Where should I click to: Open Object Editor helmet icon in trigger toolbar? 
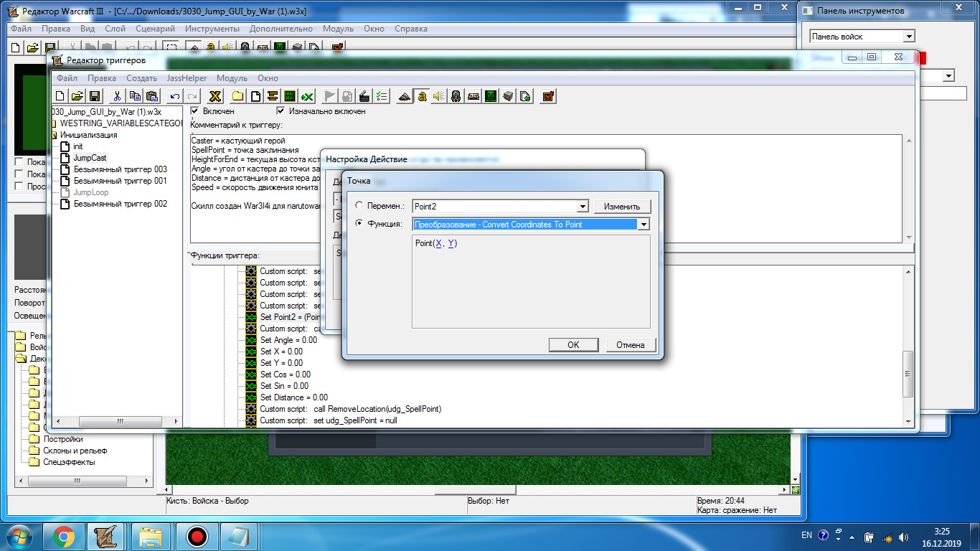[x=456, y=96]
